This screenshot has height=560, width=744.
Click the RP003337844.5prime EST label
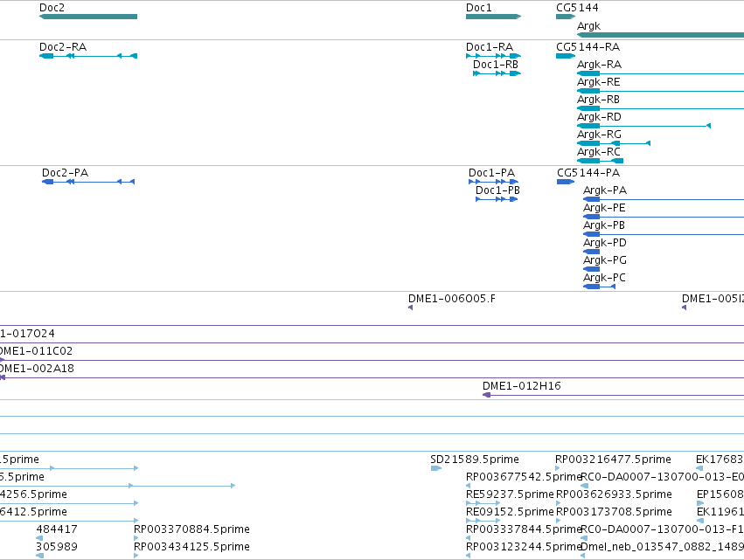pyautogui.click(x=524, y=529)
